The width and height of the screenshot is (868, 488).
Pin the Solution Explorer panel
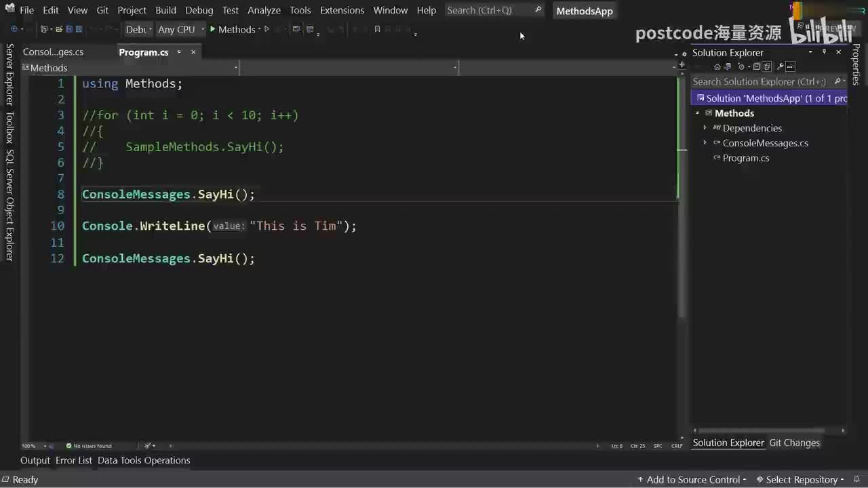click(x=825, y=52)
